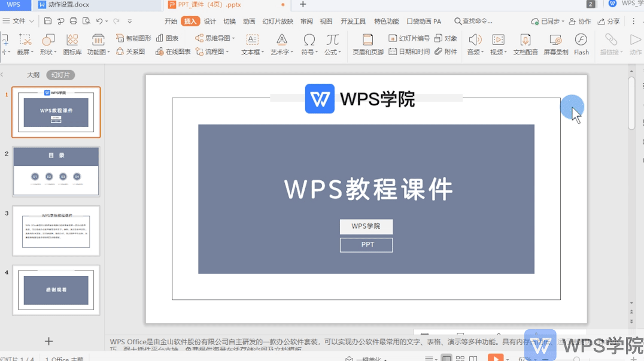The image size is (644, 361).
Task: Insert 日期和时间 date and time
Action: [409, 51]
